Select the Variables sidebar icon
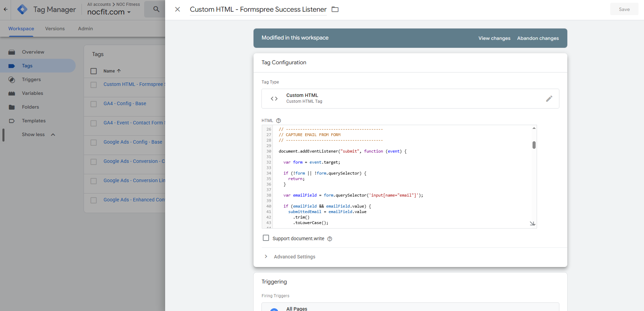The height and width of the screenshot is (311, 644). click(12, 93)
